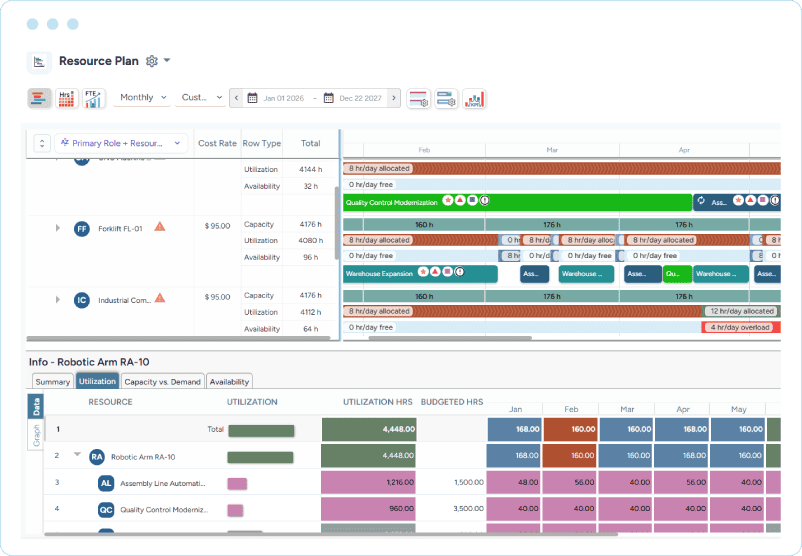This screenshot has height=556, width=802.
Task: Switch to the Hrs heatmap view
Action: [x=66, y=98]
